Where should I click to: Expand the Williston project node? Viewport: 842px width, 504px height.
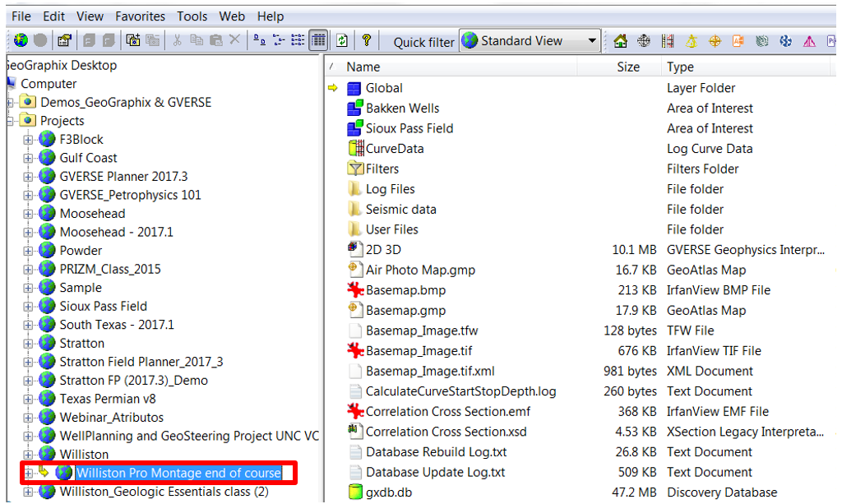[x=28, y=455]
